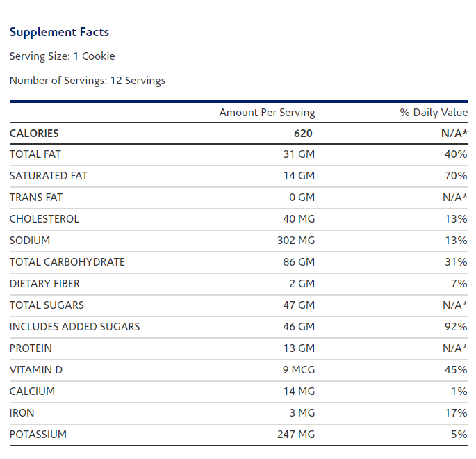Select the TOTAL CARBOHYDRATE row label

67,262
